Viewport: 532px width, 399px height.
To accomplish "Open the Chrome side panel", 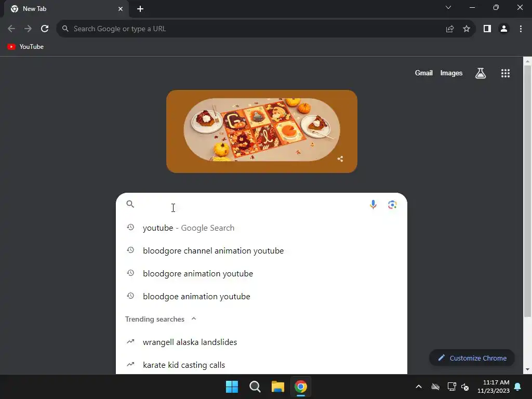I will (x=487, y=29).
